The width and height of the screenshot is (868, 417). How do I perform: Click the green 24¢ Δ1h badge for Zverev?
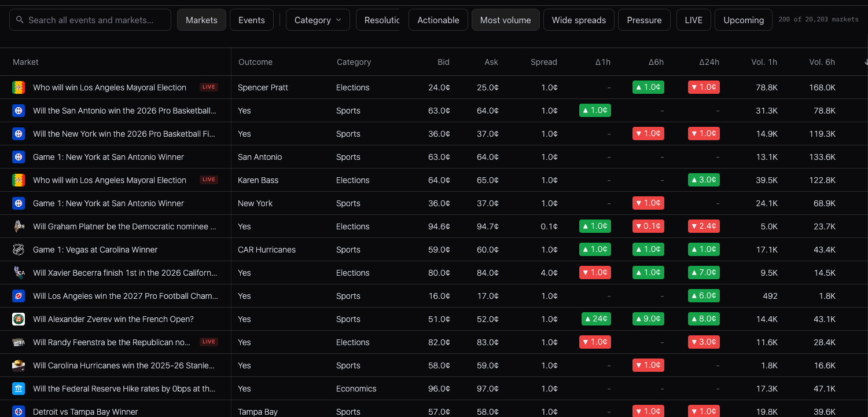596,319
